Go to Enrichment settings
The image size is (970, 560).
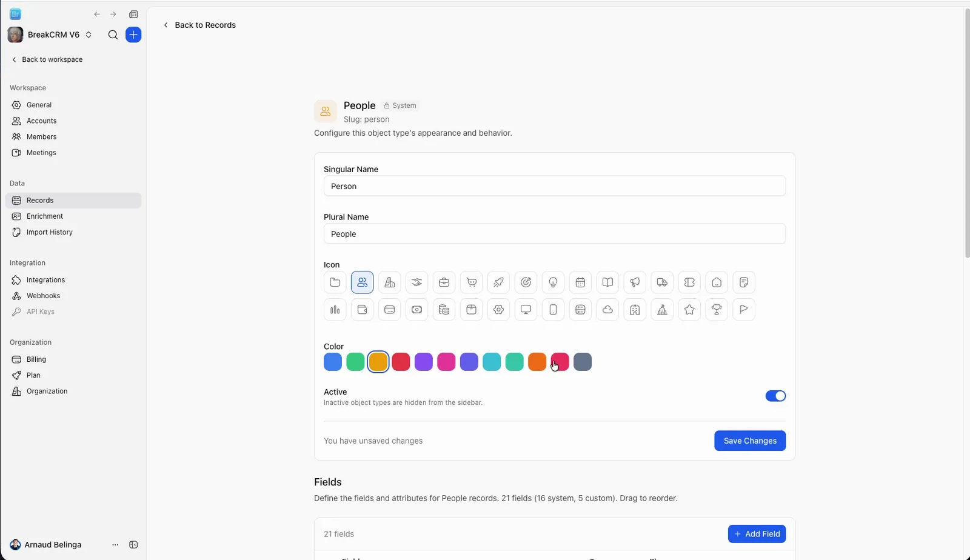click(73, 216)
